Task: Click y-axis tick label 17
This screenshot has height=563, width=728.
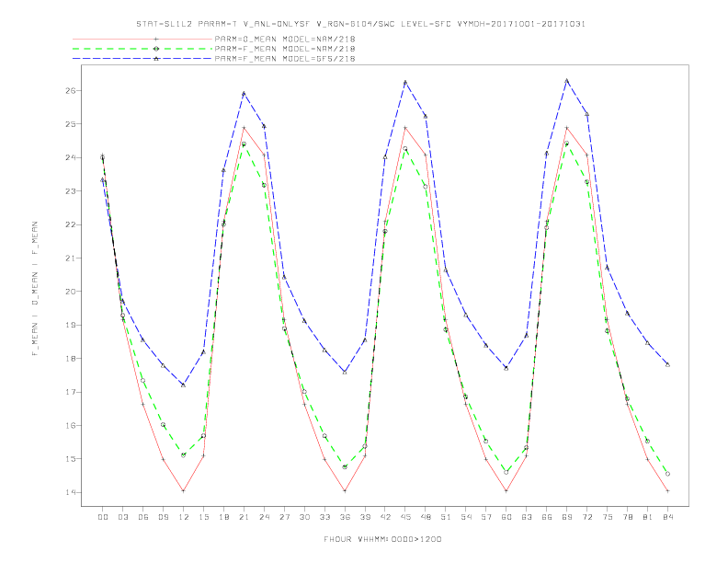Action: [70, 392]
